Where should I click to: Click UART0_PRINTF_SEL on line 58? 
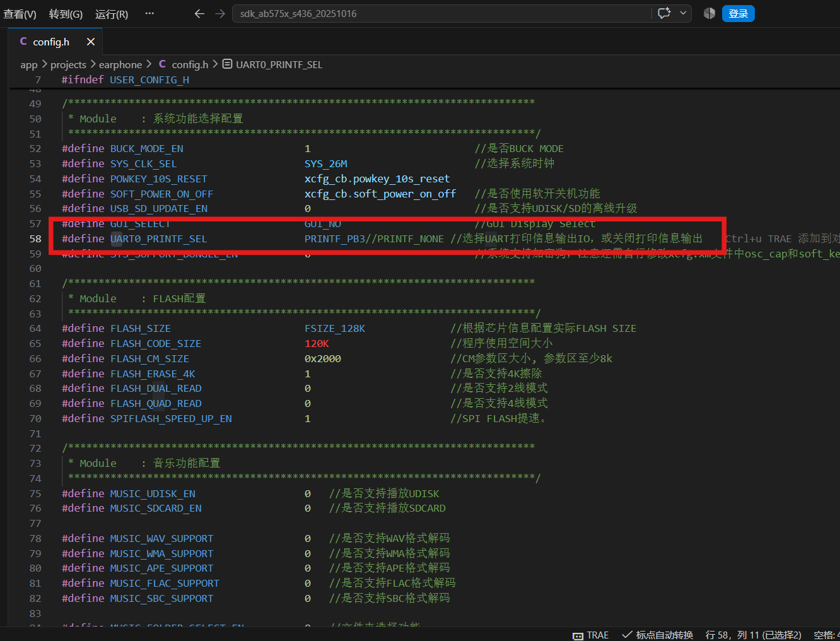point(159,238)
